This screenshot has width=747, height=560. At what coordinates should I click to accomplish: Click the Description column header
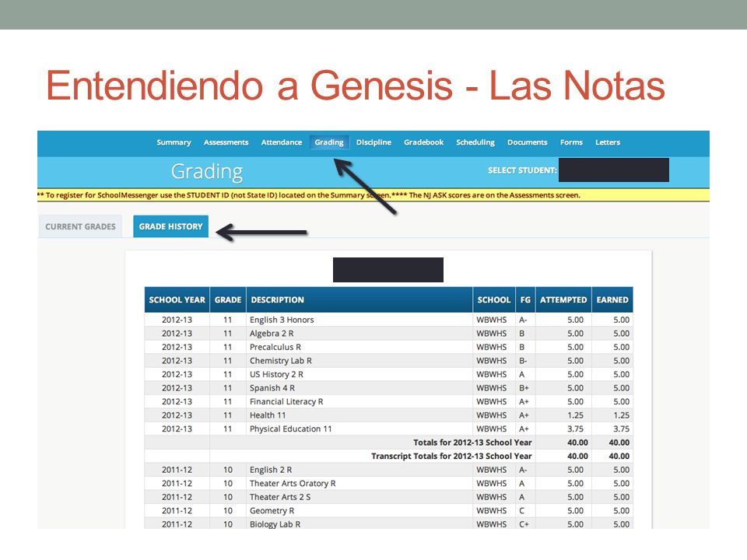coord(359,300)
